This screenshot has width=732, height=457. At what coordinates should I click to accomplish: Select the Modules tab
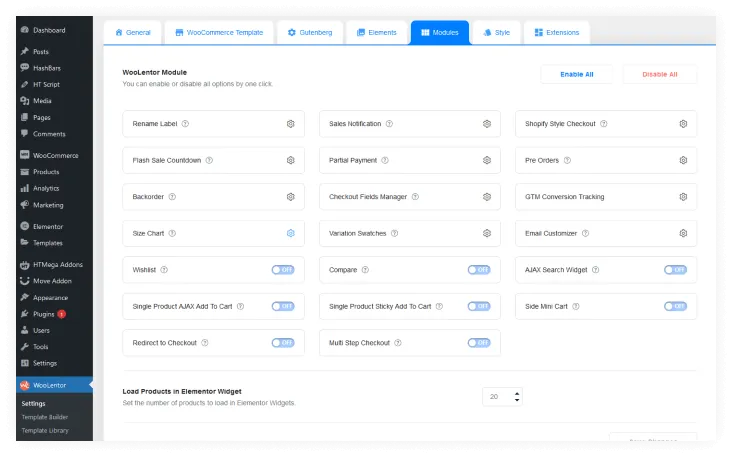pyautogui.click(x=440, y=33)
